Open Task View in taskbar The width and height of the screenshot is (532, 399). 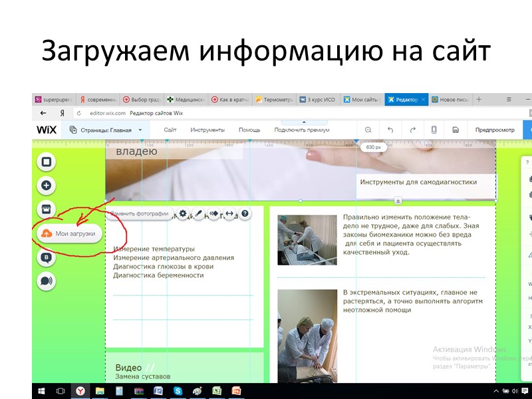pos(61,391)
